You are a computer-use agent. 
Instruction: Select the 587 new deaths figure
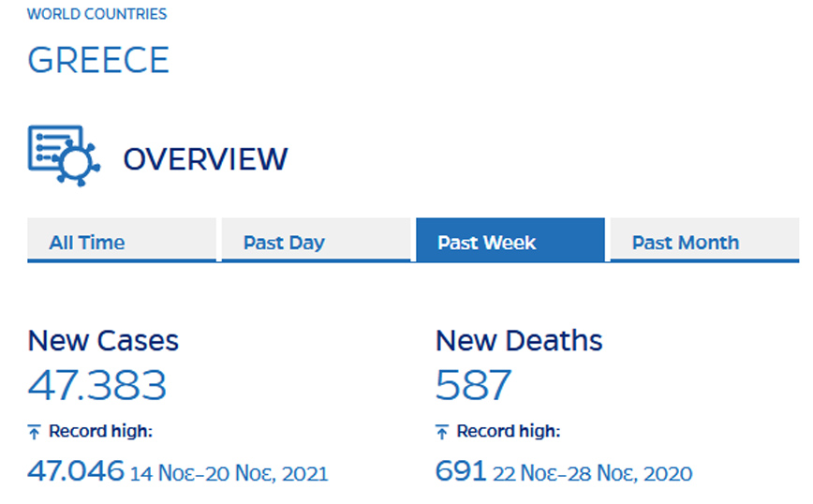pyautogui.click(x=474, y=385)
